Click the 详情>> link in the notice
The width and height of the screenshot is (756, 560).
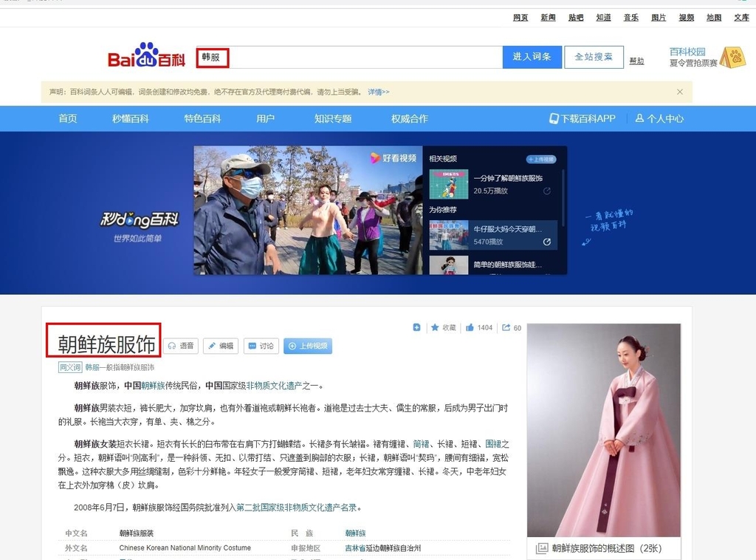[x=379, y=92]
